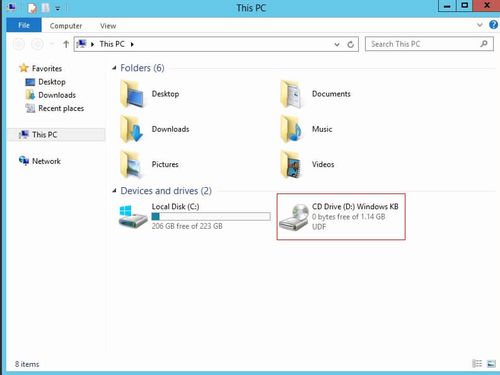Open the Computer ribbon tab

[66, 26]
